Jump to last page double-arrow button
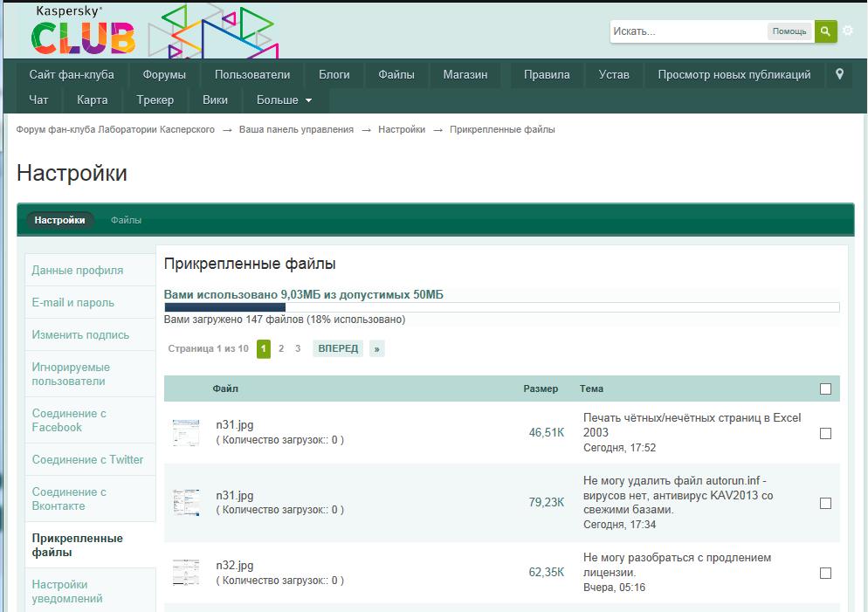 pyautogui.click(x=376, y=348)
